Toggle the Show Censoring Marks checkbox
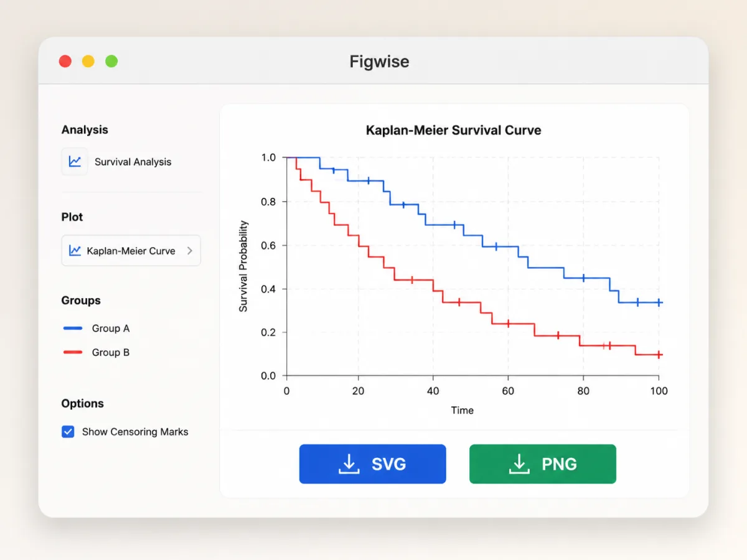 (68, 432)
